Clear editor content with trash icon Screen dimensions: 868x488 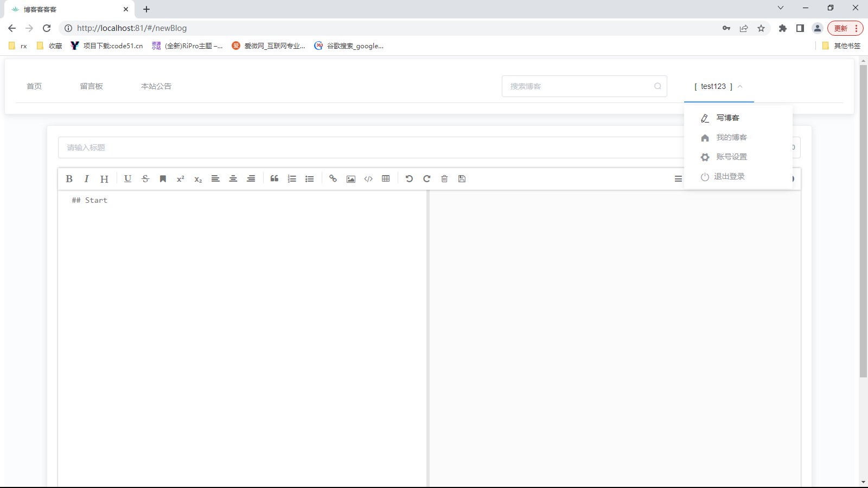point(444,179)
